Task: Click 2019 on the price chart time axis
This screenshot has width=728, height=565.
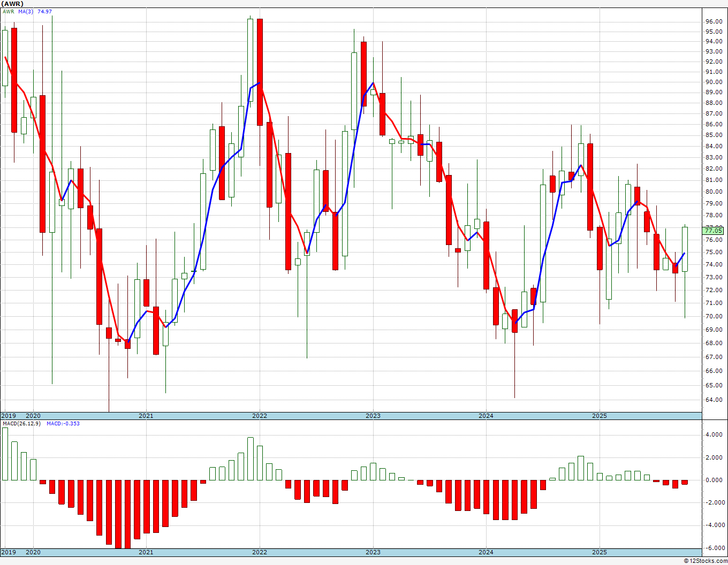Action: 9,416
